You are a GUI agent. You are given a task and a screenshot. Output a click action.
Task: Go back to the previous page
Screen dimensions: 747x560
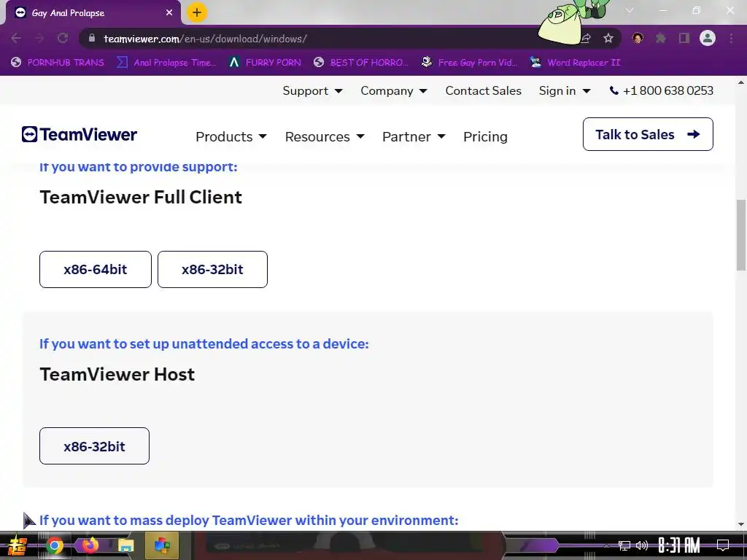(x=16, y=38)
